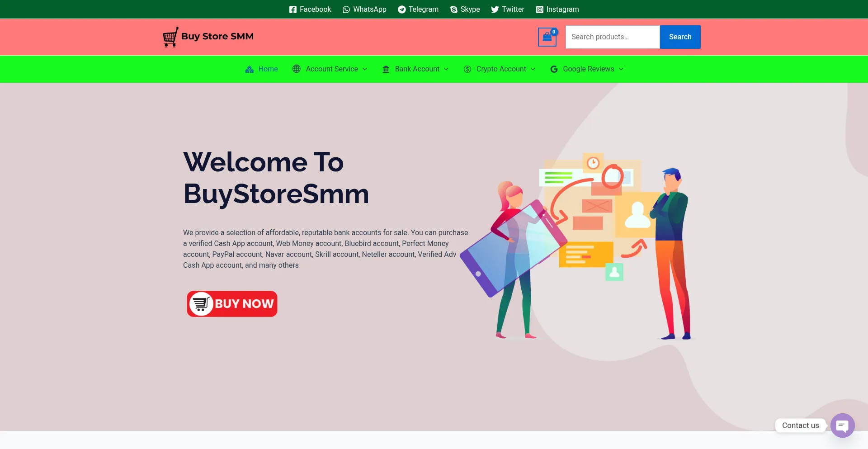868x449 pixels.
Task: Open the Crypto Account menu
Action: (x=501, y=69)
